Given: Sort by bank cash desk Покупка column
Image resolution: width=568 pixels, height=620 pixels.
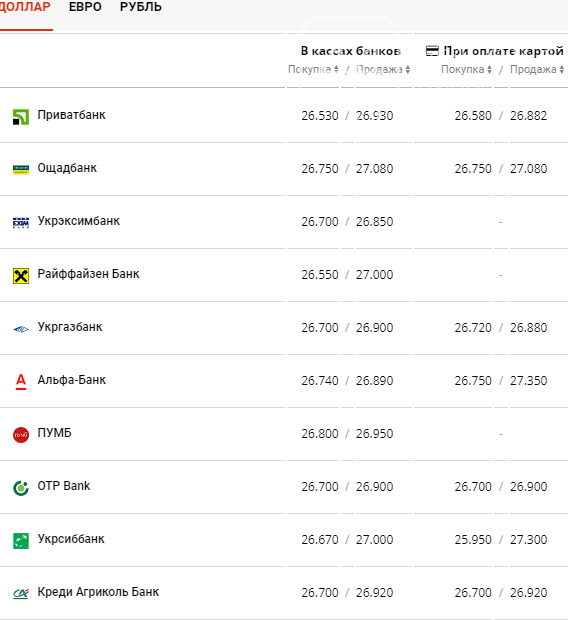Looking at the screenshot, I should pos(313,69).
